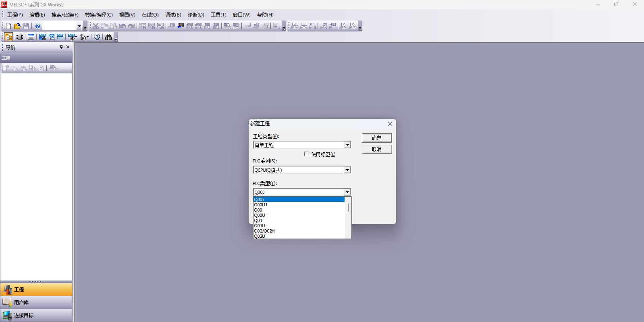Collapse the PLC类型 dropdown arrow
644x322 pixels.
coord(347,192)
